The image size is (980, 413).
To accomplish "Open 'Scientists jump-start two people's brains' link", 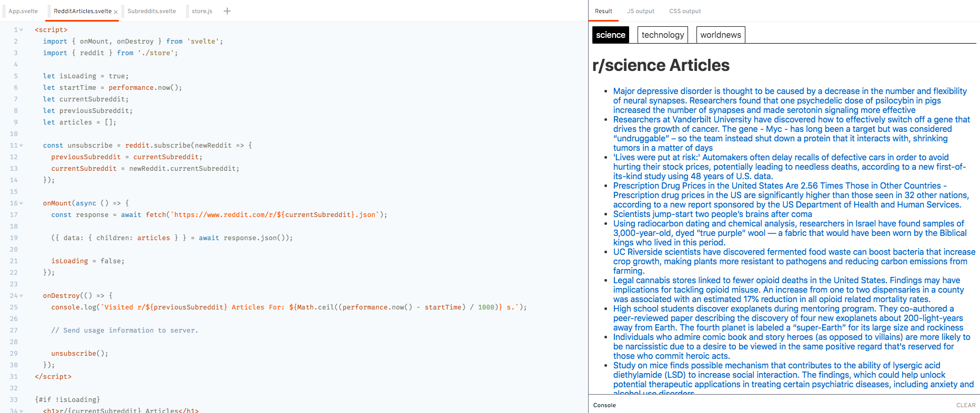I will click(x=713, y=214).
